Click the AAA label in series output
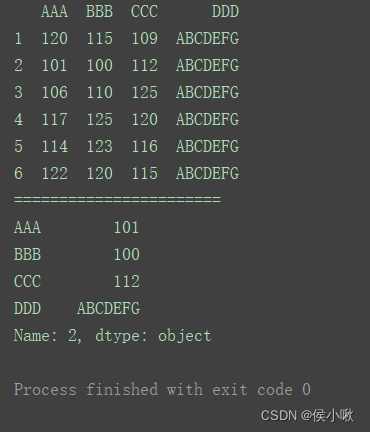This screenshot has width=370, height=432. 27,227
